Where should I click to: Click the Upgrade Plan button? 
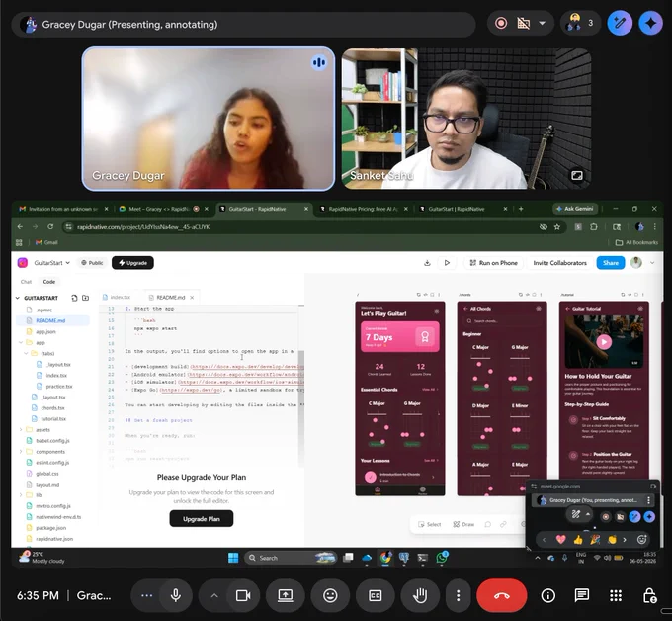click(x=202, y=519)
